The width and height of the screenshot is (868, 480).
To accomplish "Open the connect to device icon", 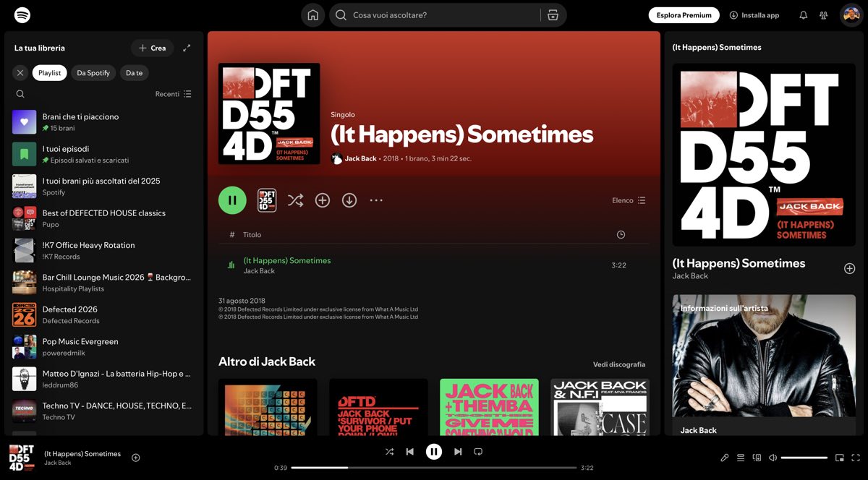I will coord(757,458).
